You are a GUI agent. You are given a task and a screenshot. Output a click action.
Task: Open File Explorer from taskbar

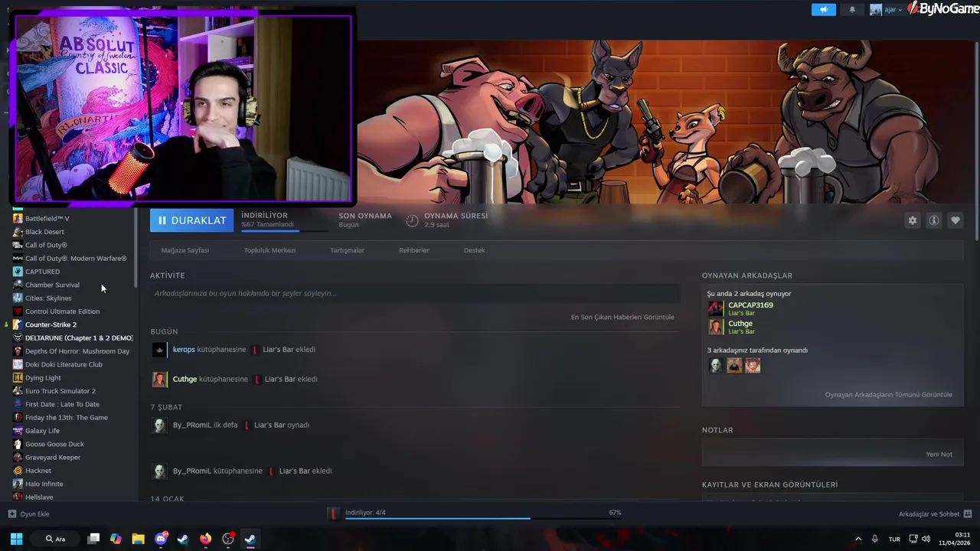(x=138, y=539)
